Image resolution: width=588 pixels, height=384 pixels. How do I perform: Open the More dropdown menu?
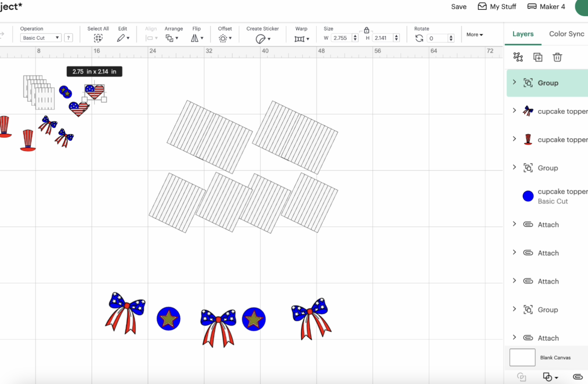[474, 35]
